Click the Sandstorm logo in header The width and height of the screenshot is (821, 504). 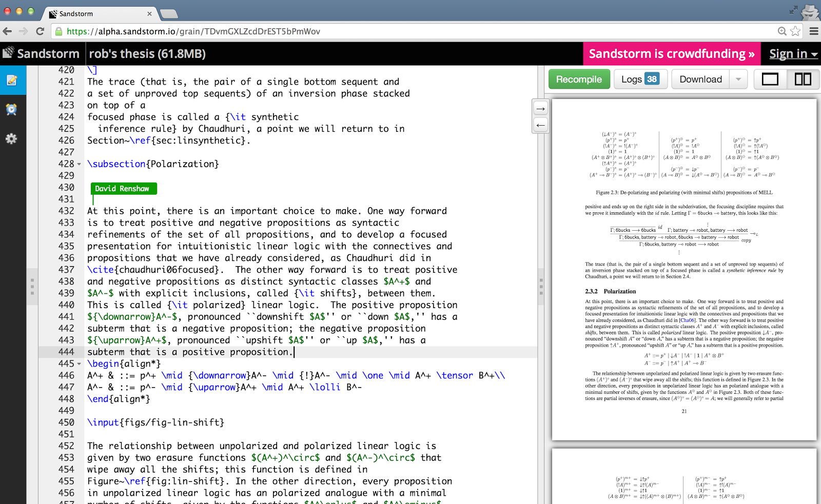[x=41, y=54]
